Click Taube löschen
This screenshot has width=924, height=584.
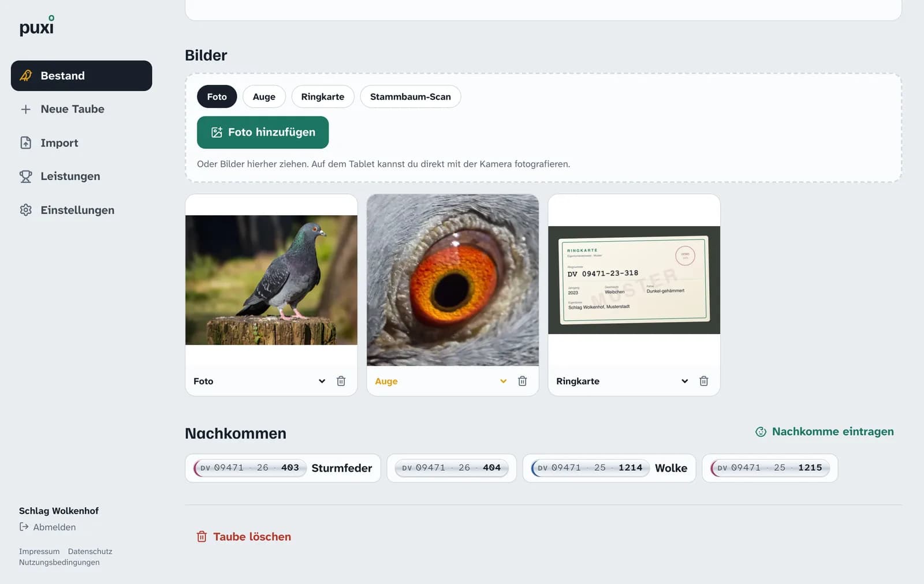click(244, 537)
